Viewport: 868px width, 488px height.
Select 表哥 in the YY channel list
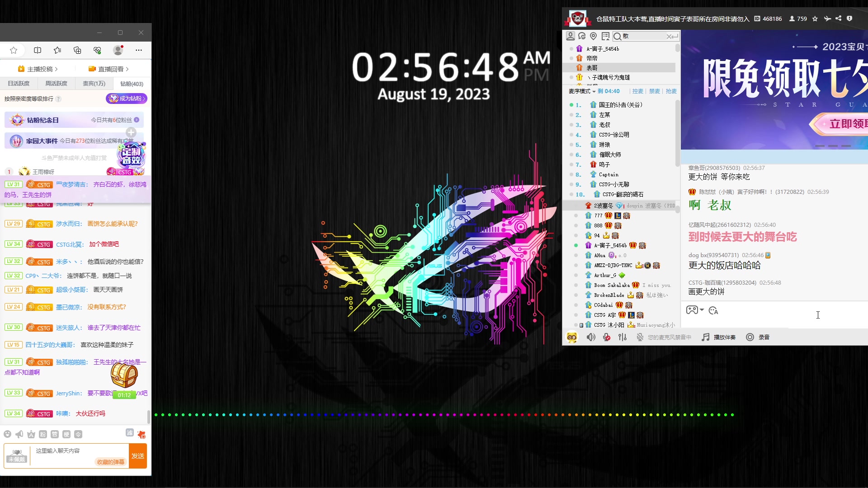click(619, 68)
